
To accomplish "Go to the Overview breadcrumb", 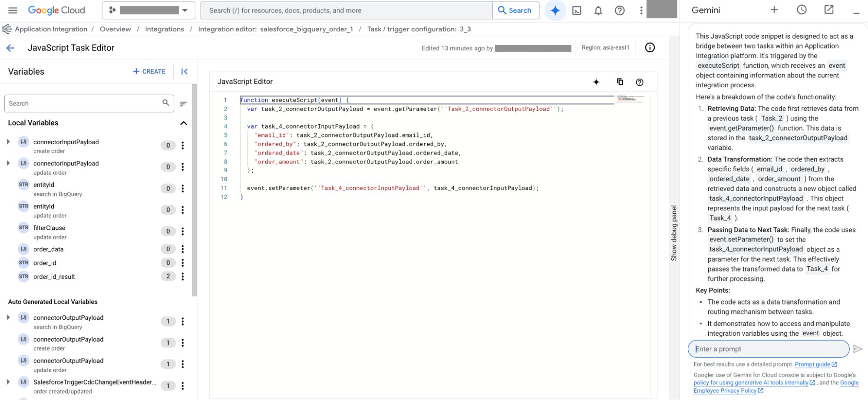I will tap(115, 29).
